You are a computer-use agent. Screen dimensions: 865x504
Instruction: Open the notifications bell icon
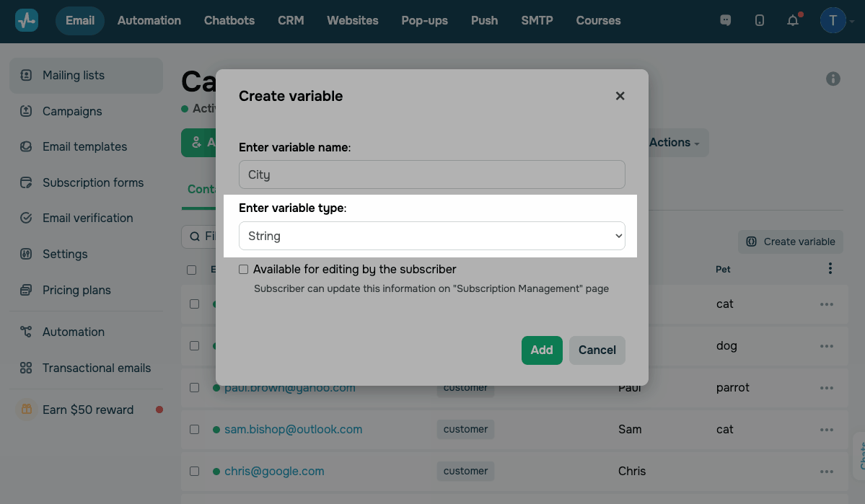(793, 20)
